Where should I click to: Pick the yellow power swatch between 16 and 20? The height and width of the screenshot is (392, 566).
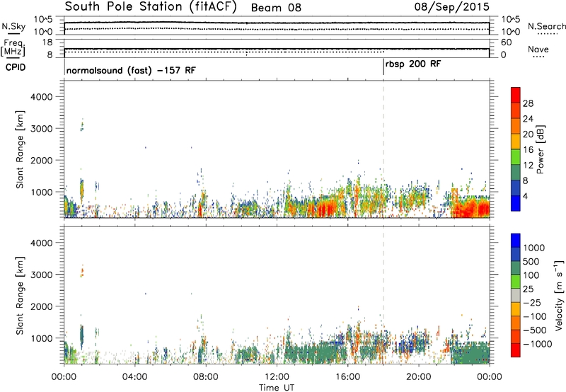point(516,141)
